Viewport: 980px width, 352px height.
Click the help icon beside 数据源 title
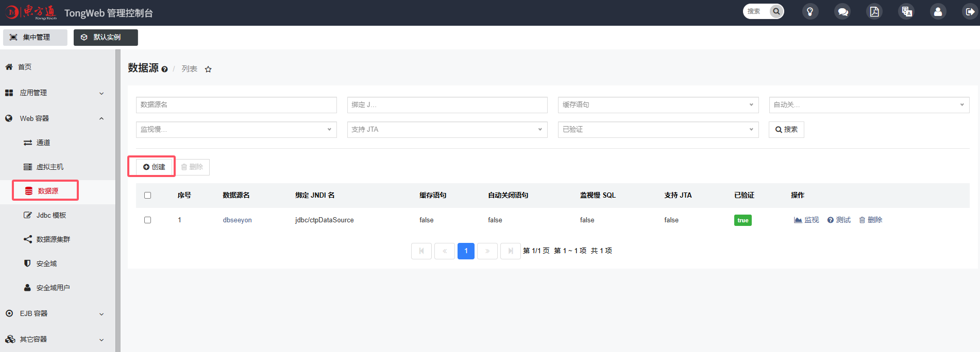click(164, 69)
